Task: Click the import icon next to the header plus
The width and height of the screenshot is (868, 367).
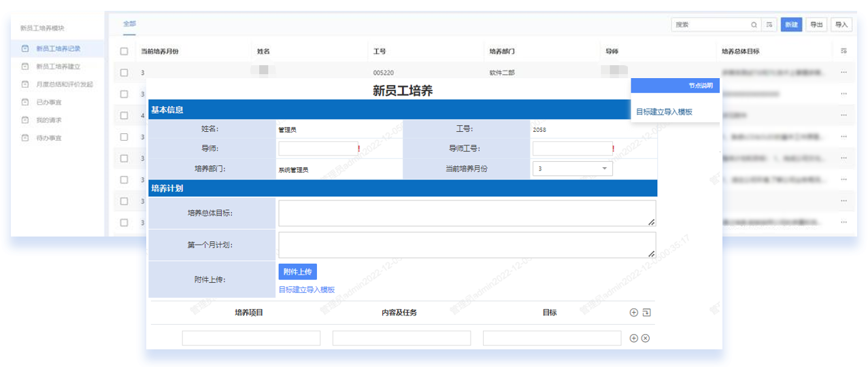Action: tap(646, 313)
